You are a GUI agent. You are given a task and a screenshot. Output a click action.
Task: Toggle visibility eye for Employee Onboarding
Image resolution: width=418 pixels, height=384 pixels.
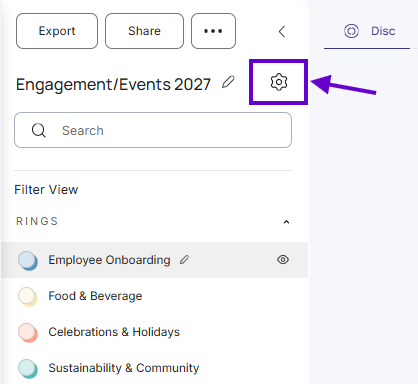pos(283,260)
